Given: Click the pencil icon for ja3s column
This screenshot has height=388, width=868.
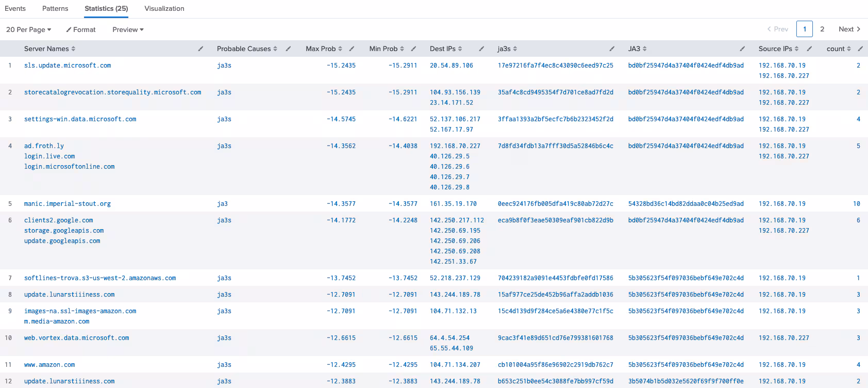Looking at the screenshot, I should coord(612,49).
